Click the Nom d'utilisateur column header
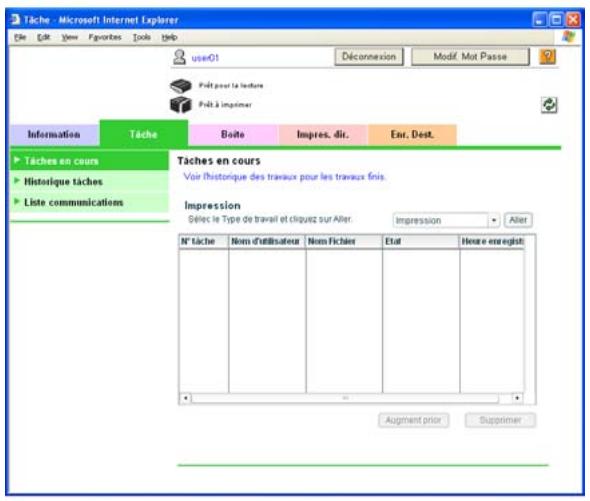The image size is (590, 501). pyautogui.click(x=267, y=241)
